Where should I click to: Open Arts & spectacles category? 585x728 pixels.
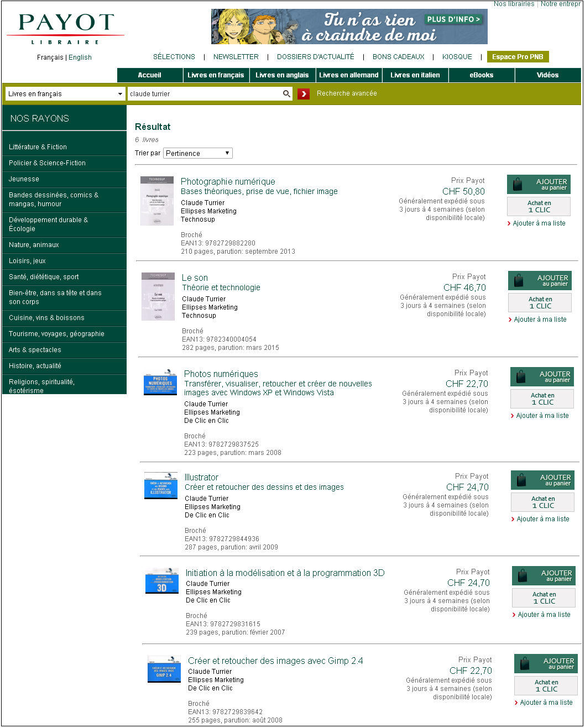pos(64,350)
